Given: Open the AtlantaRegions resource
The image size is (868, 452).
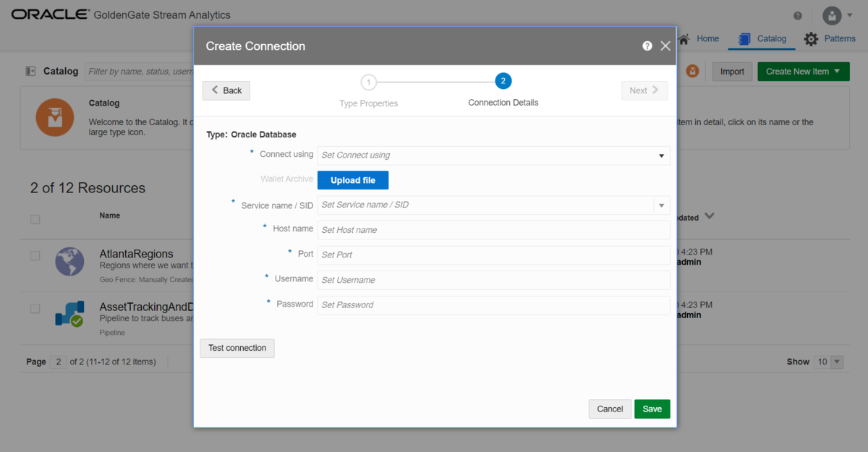Looking at the screenshot, I should click(x=136, y=254).
